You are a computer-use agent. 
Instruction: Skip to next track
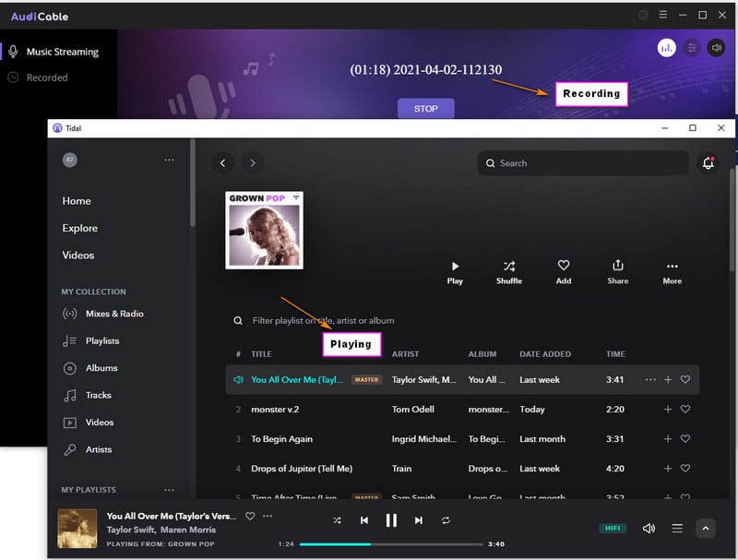[419, 520]
